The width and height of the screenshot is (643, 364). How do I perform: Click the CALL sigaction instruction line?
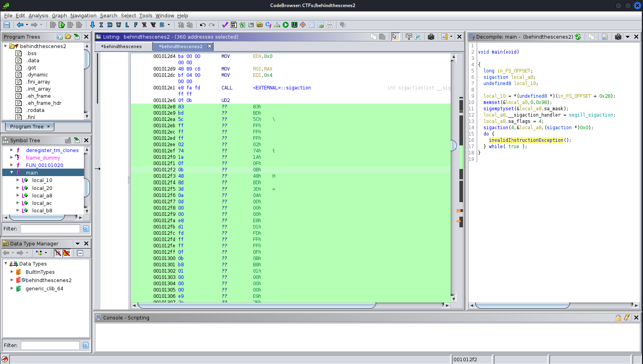click(291, 88)
